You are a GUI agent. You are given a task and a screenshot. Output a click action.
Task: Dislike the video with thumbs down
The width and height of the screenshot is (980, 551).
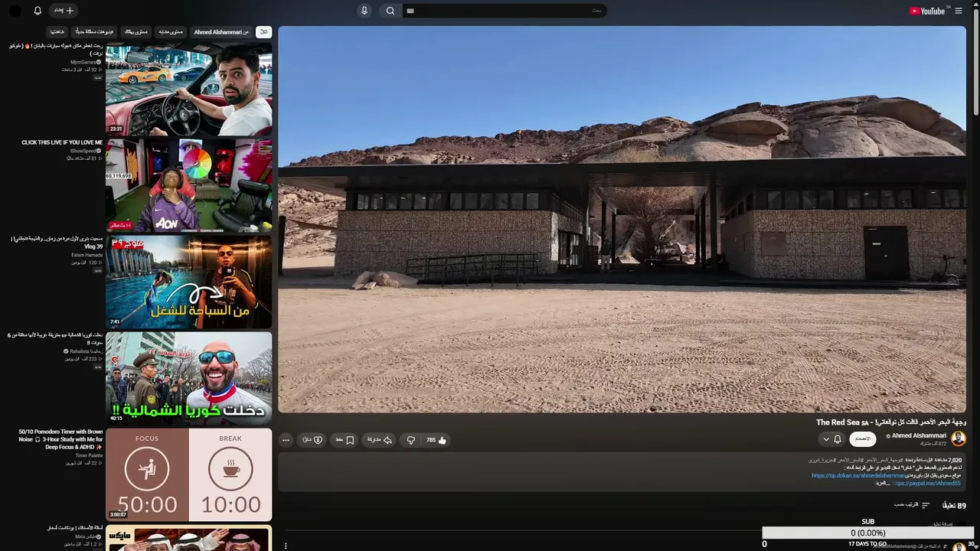click(411, 440)
